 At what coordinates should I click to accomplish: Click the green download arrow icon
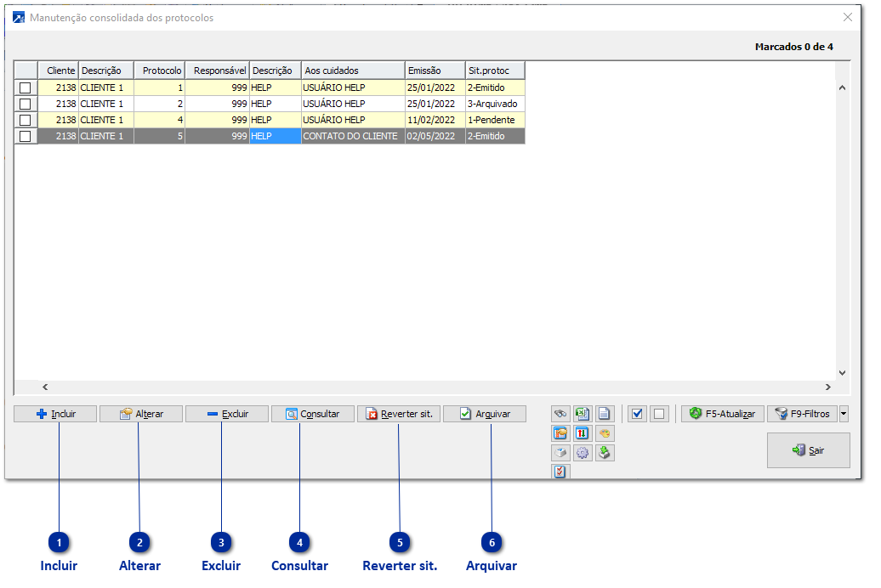pyautogui.click(x=604, y=453)
